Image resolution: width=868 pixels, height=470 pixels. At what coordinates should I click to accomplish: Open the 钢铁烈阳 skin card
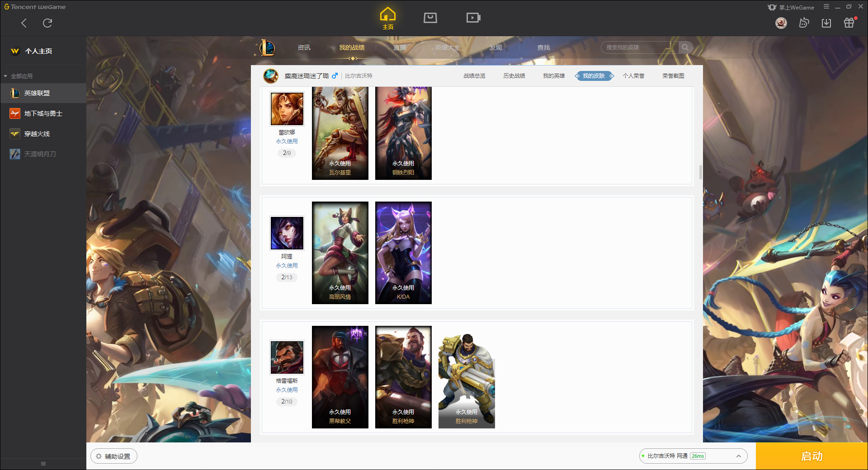click(403, 133)
